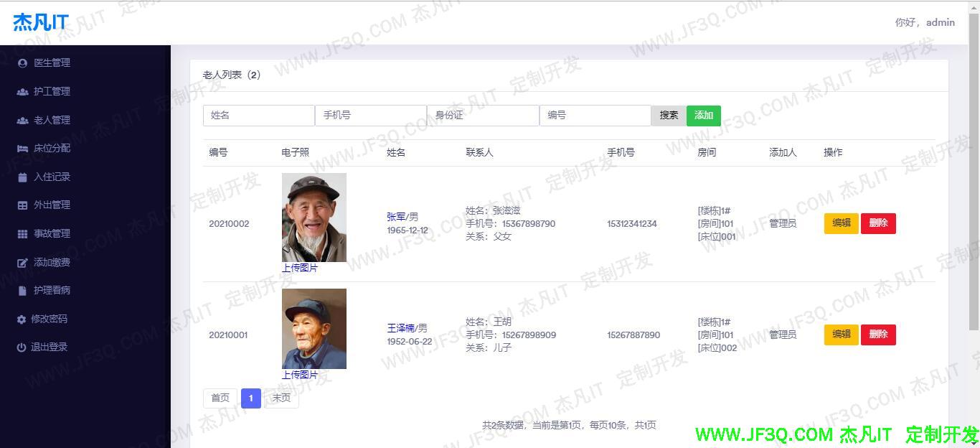Select the 添加缴费 edit icon

click(22, 262)
